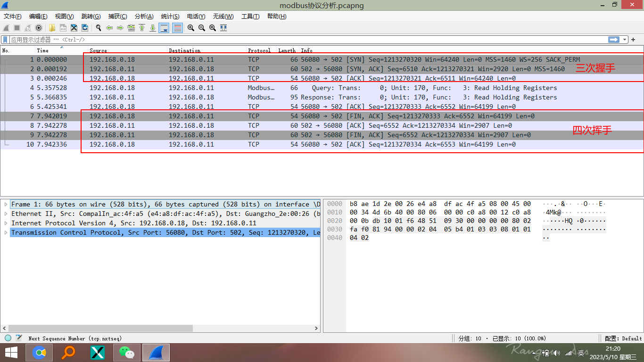
Task: Open the 电话(Y) menu
Action: (196, 16)
